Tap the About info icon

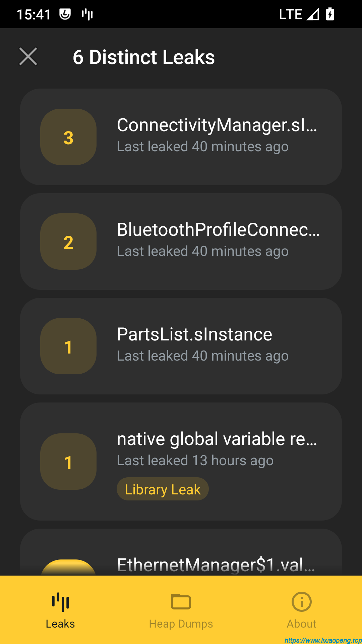301,602
